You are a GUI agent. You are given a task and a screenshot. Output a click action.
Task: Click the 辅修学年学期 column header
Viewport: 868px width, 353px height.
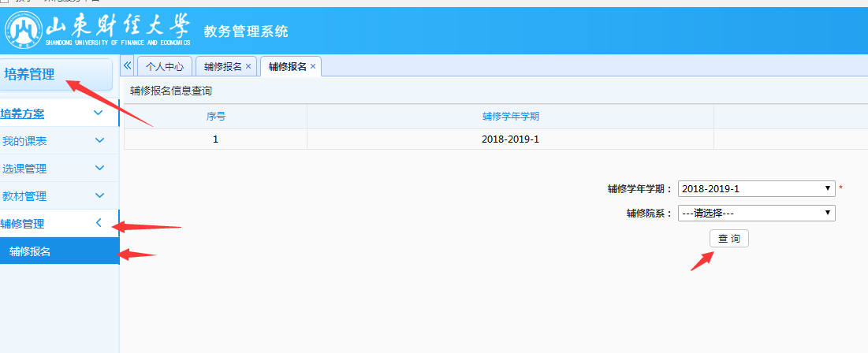[x=510, y=117]
